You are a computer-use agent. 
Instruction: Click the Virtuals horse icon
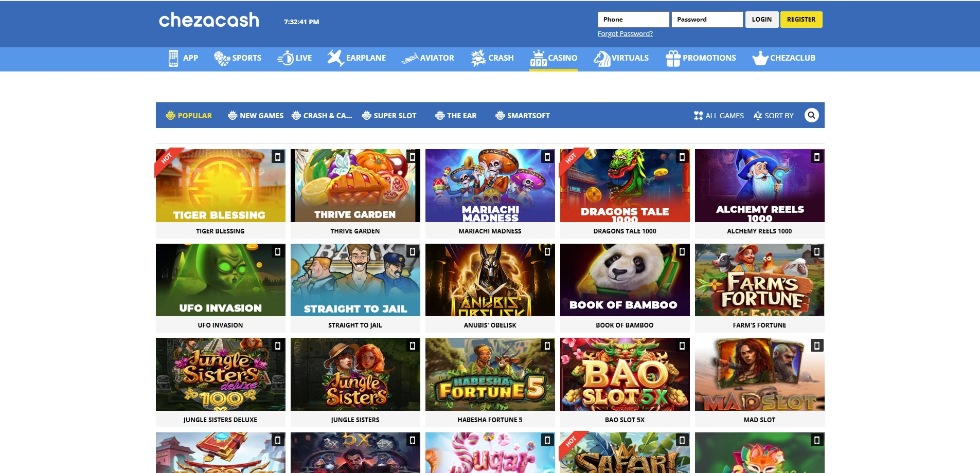[601, 58]
